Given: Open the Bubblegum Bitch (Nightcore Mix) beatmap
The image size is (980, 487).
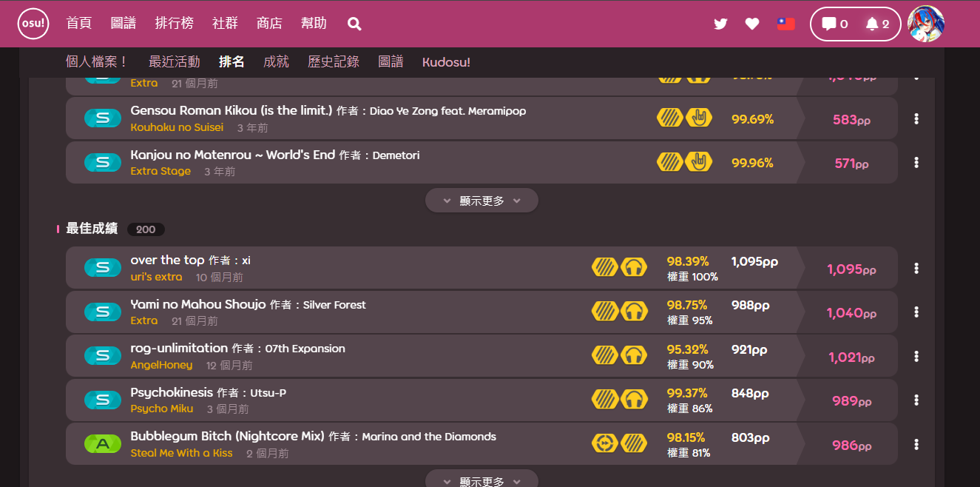Looking at the screenshot, I should click(228, 436).
